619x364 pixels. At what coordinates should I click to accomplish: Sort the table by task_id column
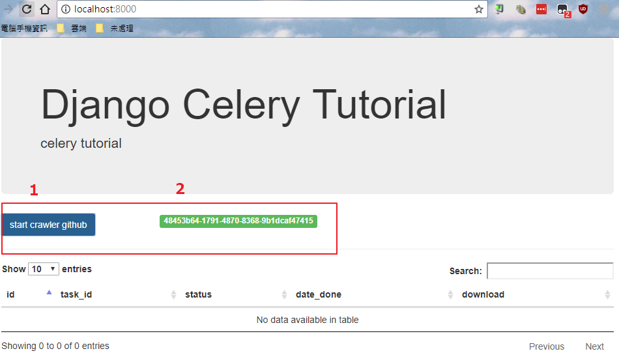click(117, 294)
